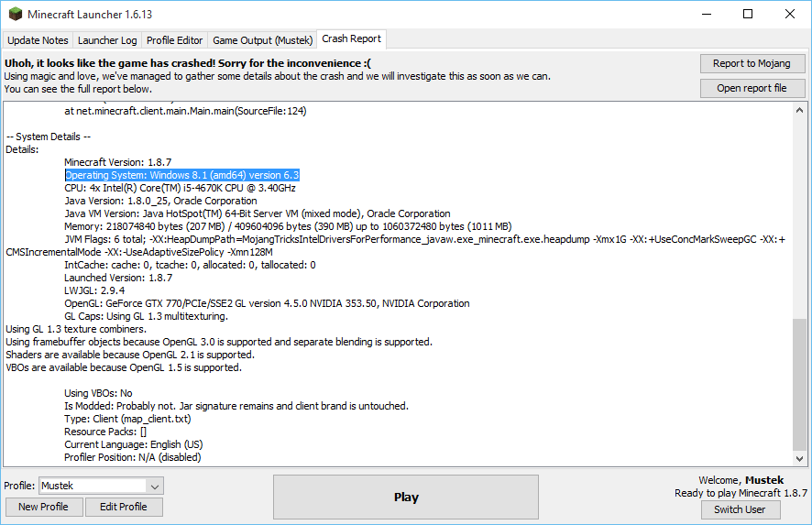Click the 'Current Language: English (US)' line
Image resolution: width=812 pixels, height=525 pixels.
point(134,444)
